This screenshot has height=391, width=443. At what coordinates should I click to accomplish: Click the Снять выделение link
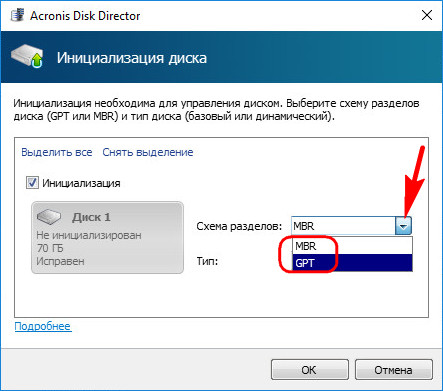click(x=148, y=152)
